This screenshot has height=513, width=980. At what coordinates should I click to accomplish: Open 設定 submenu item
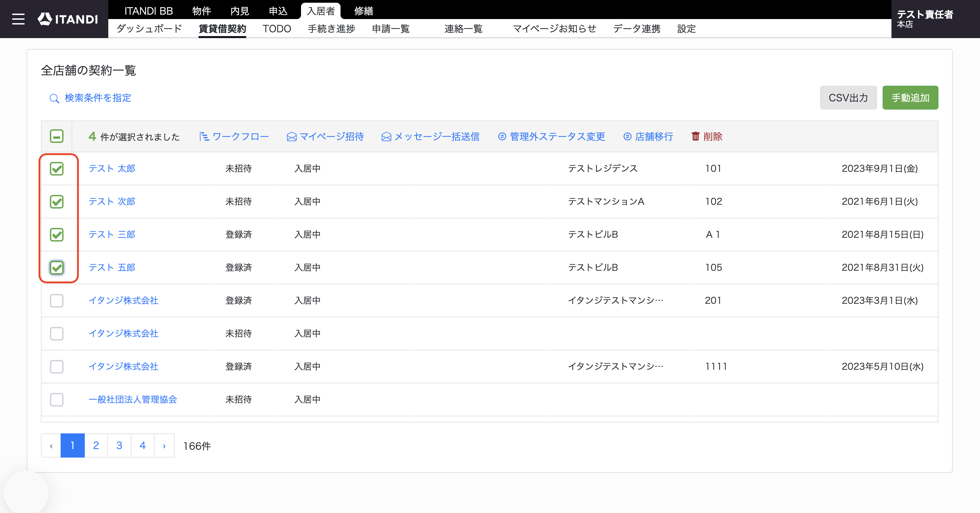pos(686,29)
